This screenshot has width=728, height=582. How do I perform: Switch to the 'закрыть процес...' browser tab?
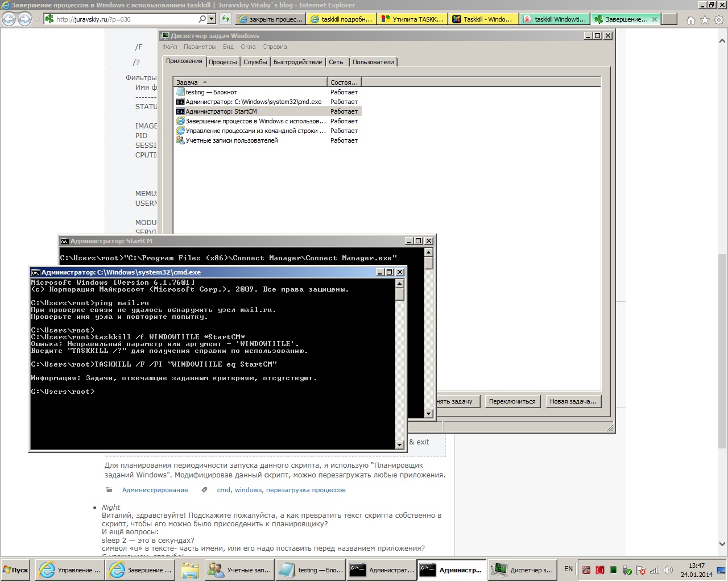click(x=271, y=19)
